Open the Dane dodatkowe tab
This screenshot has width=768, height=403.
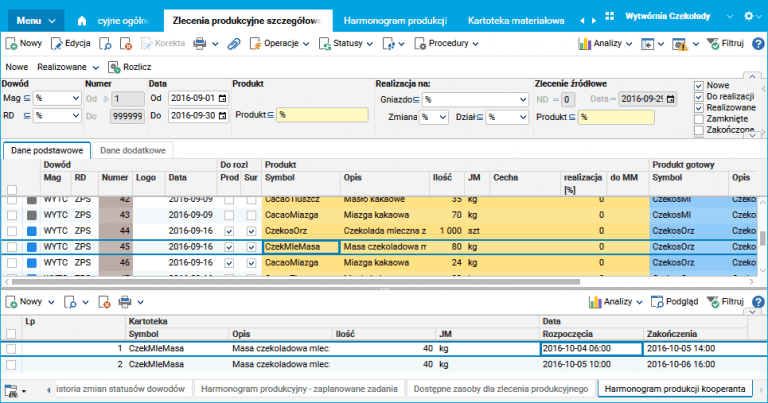(133, 150)
